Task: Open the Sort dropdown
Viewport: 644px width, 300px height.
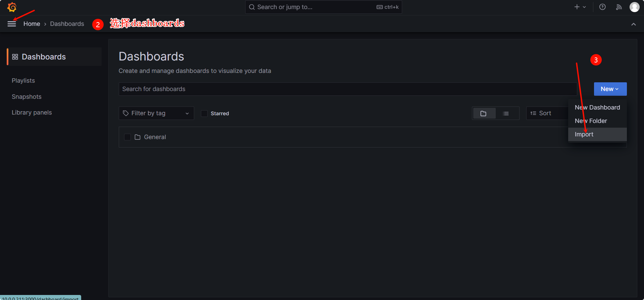Action: click(545, 114)
